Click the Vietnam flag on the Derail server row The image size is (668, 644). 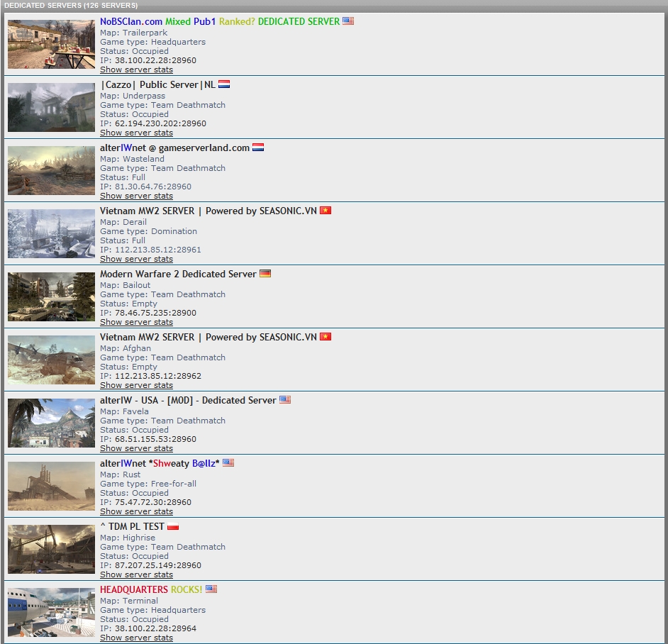[x=325, y=211]
